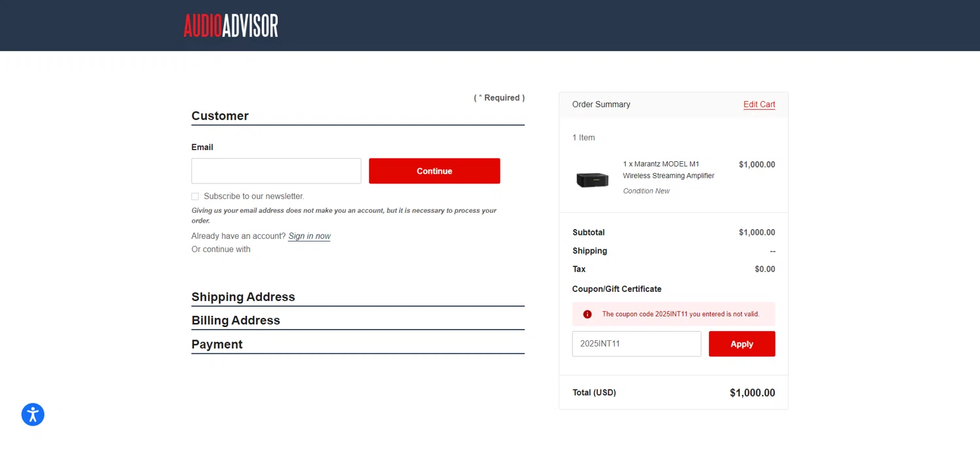Click the Order Summary title
The width and height of the screenshot is (980, 472).
pos(601,104)
